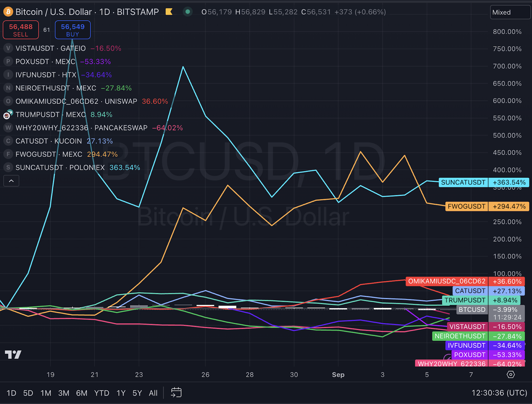Click the O icon of OMIKAMIUSDC

tap(8, 101)
